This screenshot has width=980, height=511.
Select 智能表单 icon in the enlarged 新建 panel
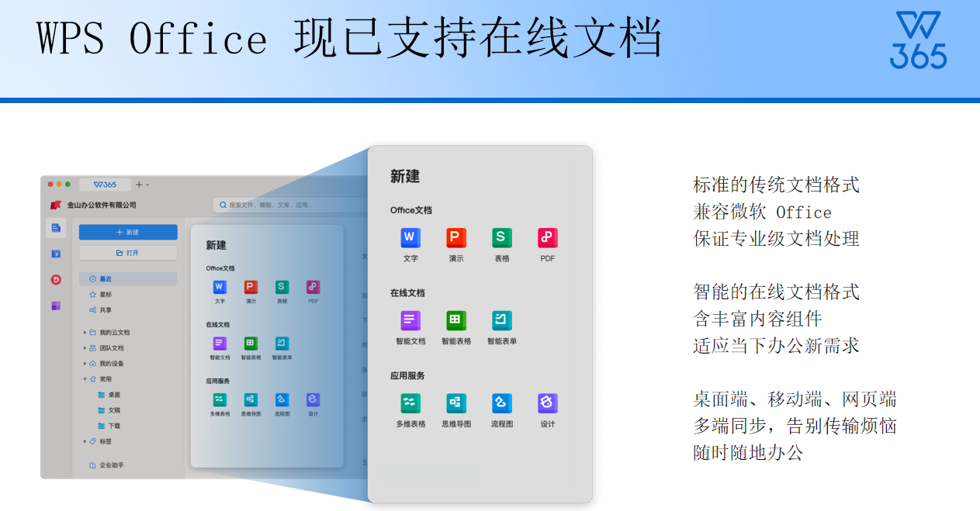[502, 320]
